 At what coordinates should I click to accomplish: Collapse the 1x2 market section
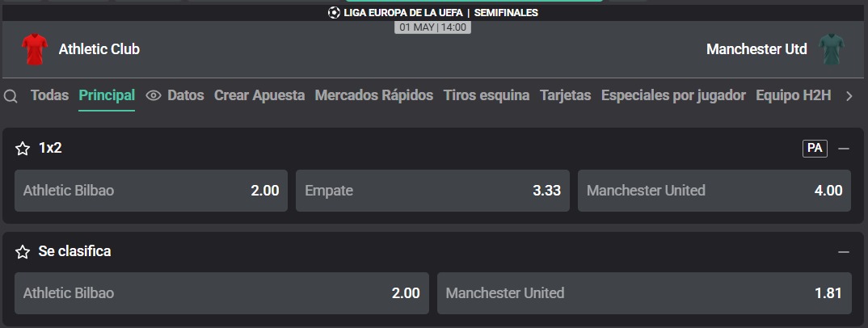click(844, 149)
